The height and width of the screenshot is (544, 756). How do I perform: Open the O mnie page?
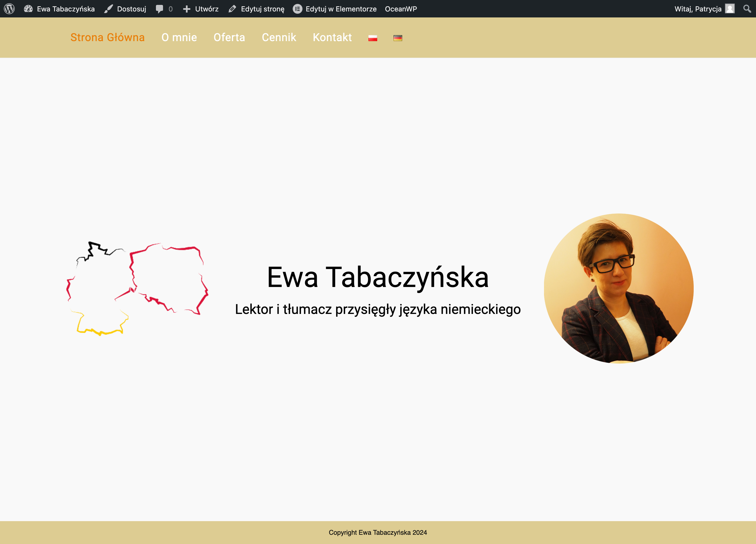pyautogui.click(x=179, y=37)
